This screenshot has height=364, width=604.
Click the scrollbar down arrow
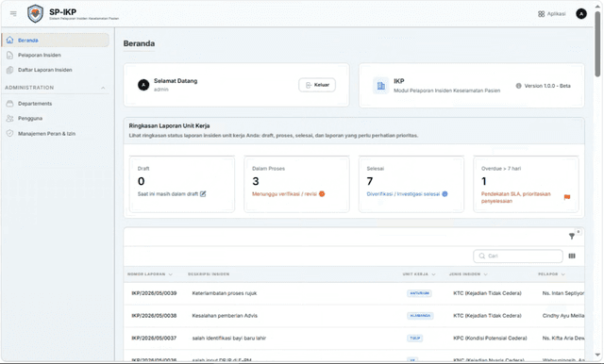pyautogui.click(x=597, y=355)
